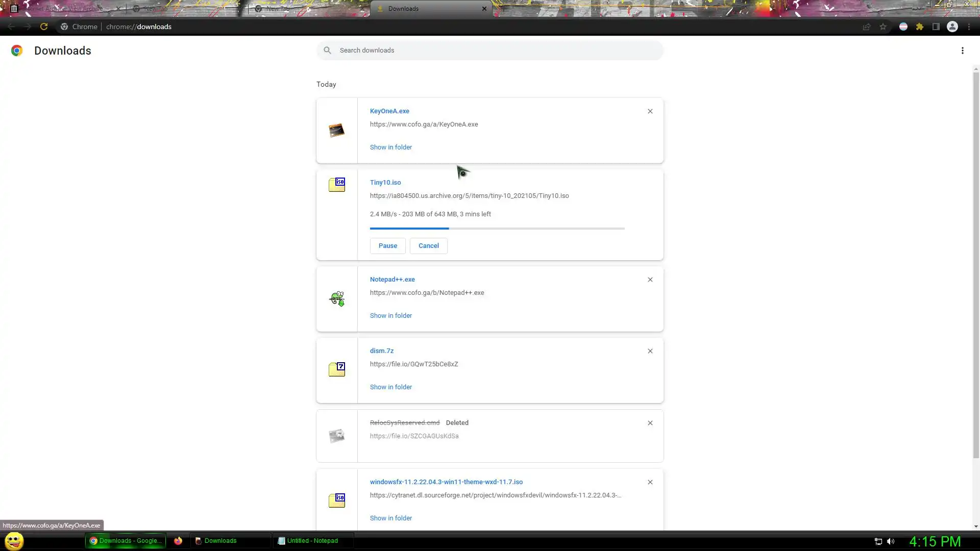Image resolution: width=980 pixels, height=551 pixels.
Task: Remove dism.7z entry from list
Action: 650,351
